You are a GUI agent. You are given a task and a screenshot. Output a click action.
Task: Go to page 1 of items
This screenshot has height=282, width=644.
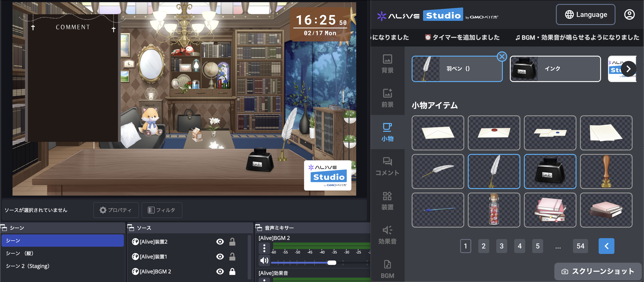(466, 246)
